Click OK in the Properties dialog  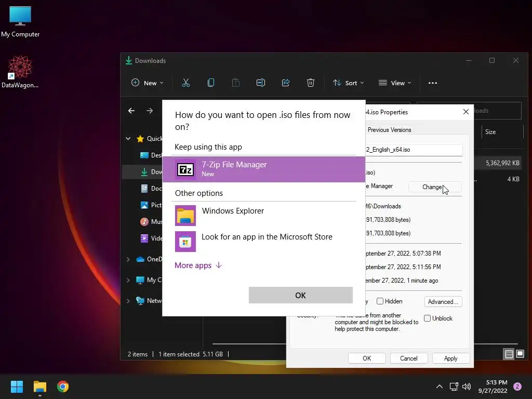coord(367,358)
